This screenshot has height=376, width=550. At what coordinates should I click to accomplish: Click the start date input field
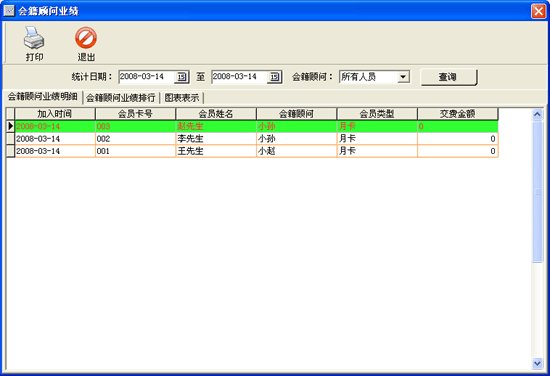coord(147,77)
